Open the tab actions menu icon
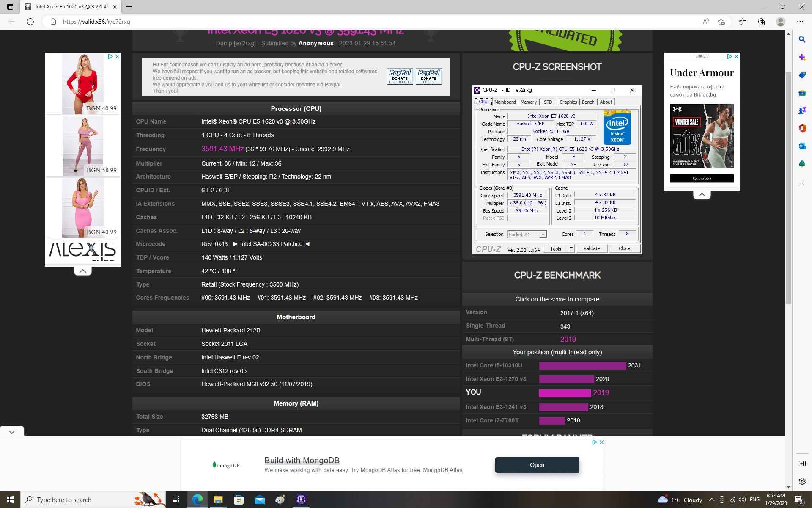The image size is (812, 508). (x=10, y=7)
